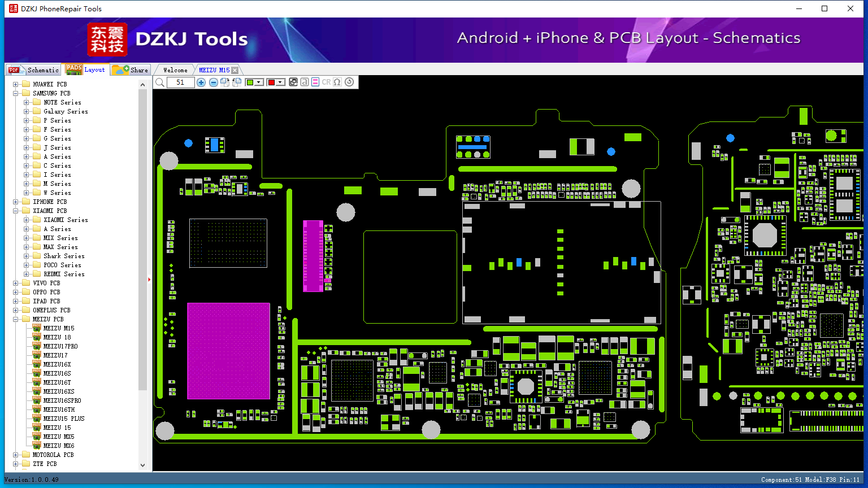Screen dimensions: 868x488
Task: Click the Version:1.0.0.49 status text
Action: coord(32,480)
